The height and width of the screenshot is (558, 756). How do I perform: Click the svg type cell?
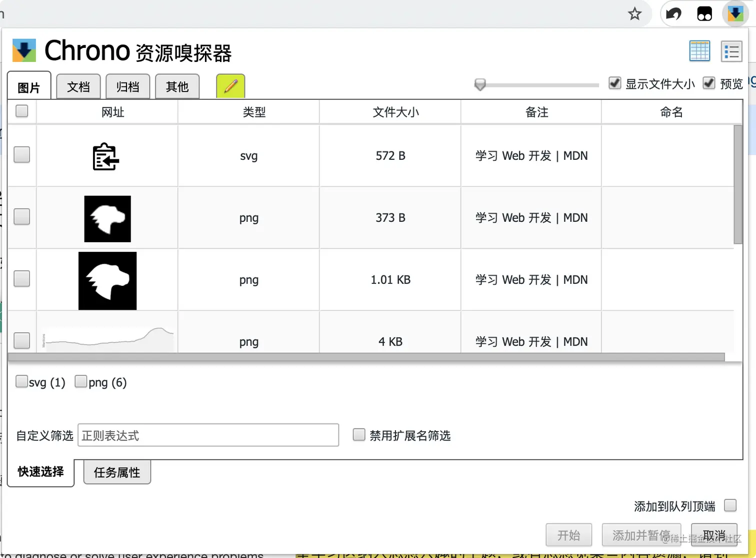(249, 156)
